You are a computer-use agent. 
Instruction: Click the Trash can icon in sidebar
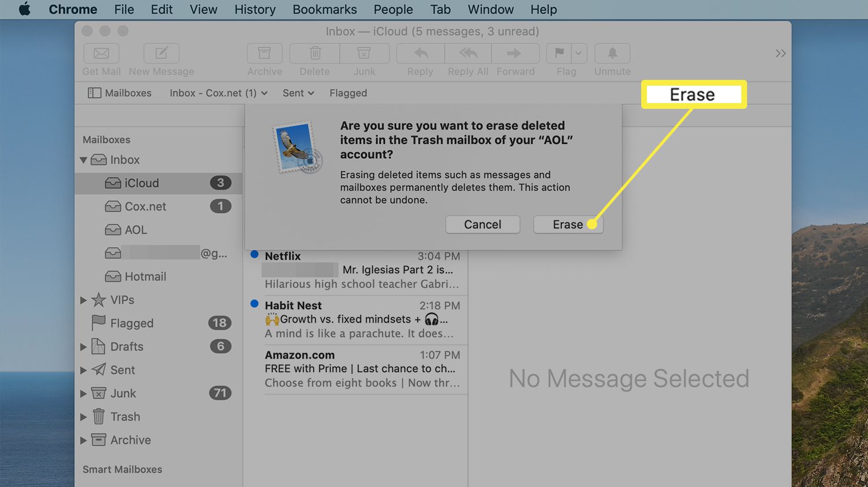tap(99, 416)
